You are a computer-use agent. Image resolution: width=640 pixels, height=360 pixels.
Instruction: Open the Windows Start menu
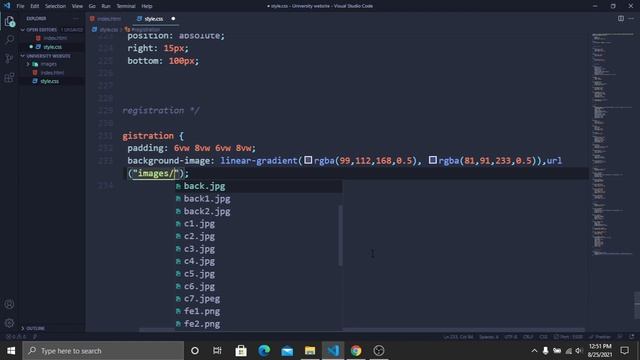(x=11, y=351)
